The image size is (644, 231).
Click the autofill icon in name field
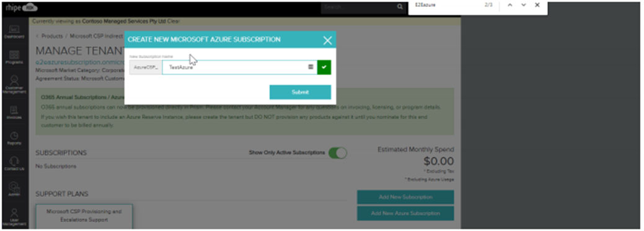tap(311, 66)
